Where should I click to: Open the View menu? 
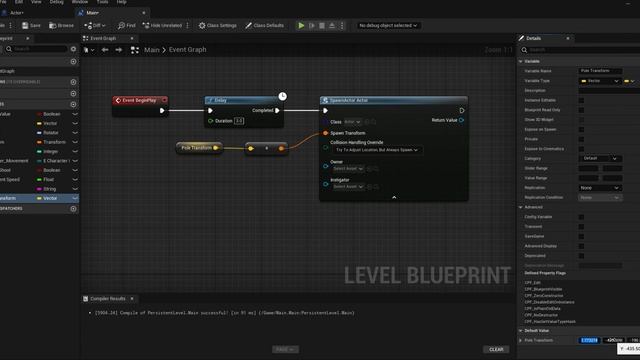[36, 2]
